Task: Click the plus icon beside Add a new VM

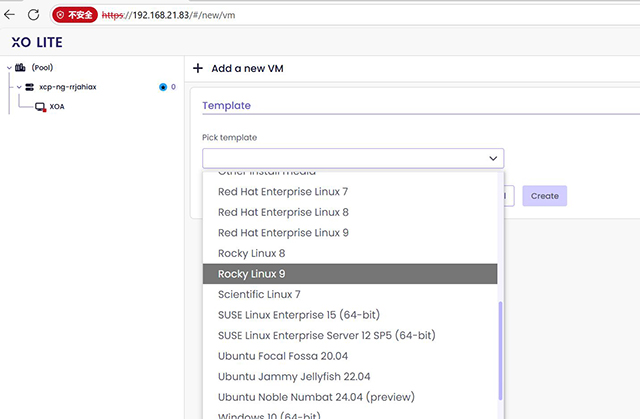Action: click(x=198, y=68)
